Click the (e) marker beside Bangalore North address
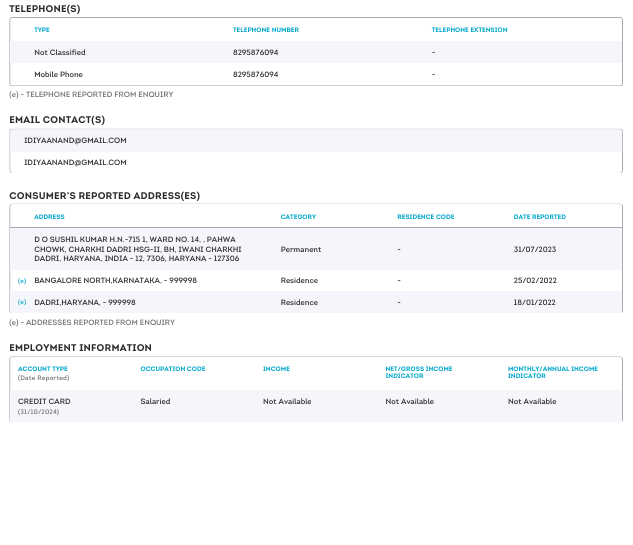633x545 pixels. point(22,281)
